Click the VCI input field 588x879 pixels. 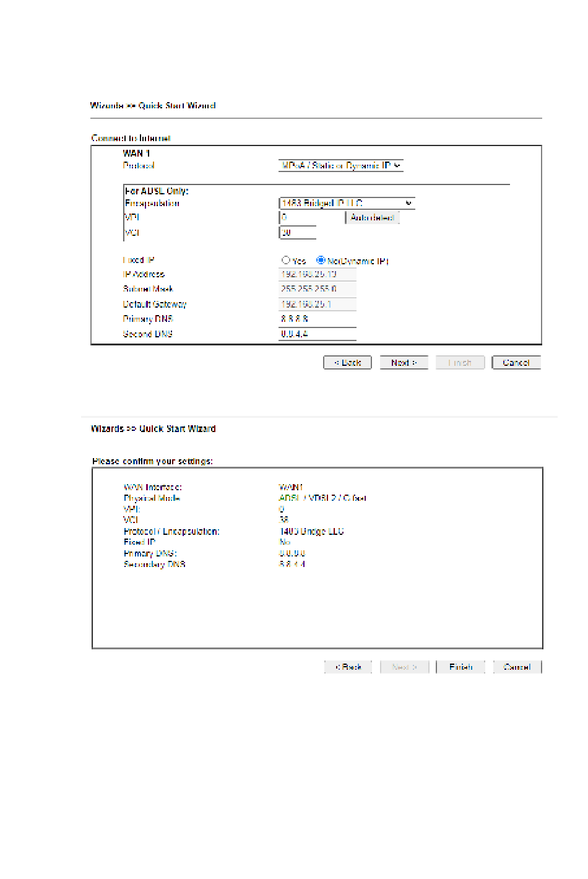pyautogui.click(x=298, y=233)
